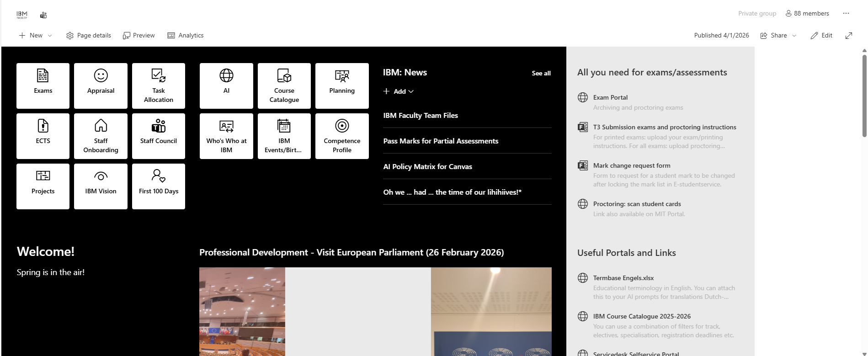Screen dimensions: 868x356
Task: Open Proctoring: scan student cards link
Action: 637,204
